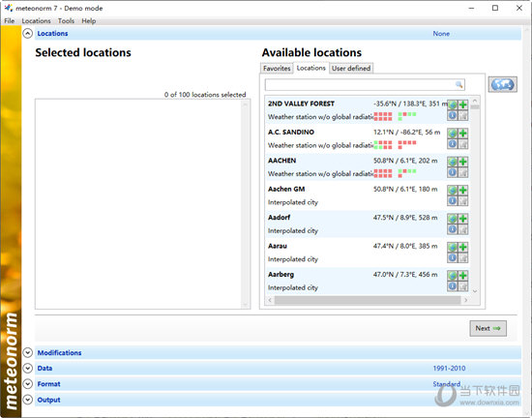532x418 pixels.
Task: Switch to the Favorites tab
Action: click(277, 68)
